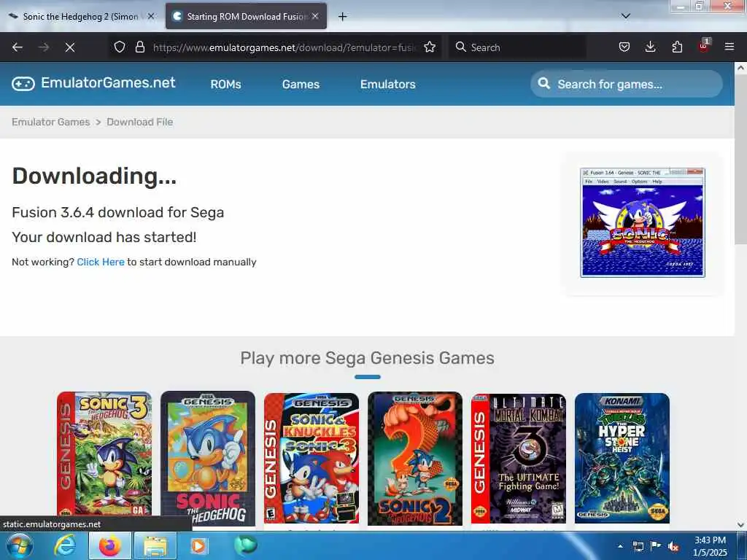747x560 pixels.
Task: Open the Windows Start menu
Action: click(20, 545)
